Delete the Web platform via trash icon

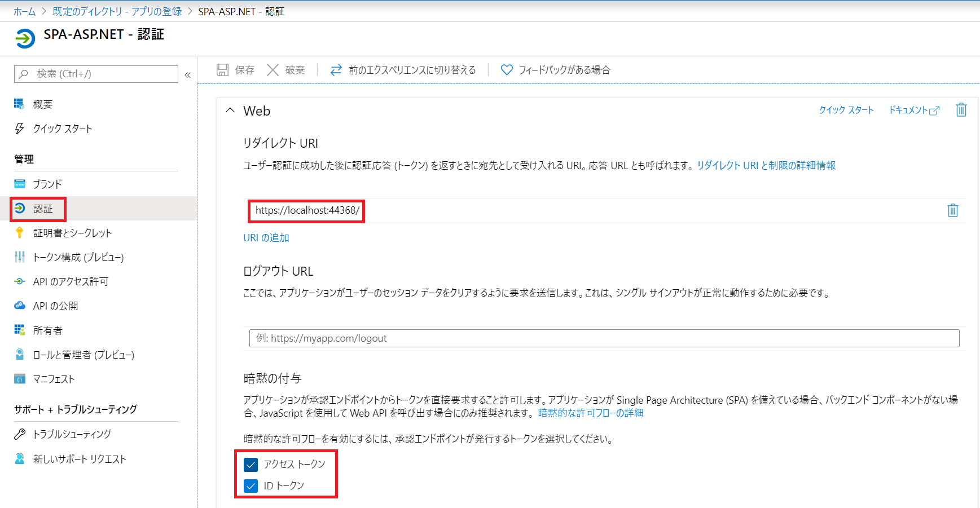tap(961, 110)
